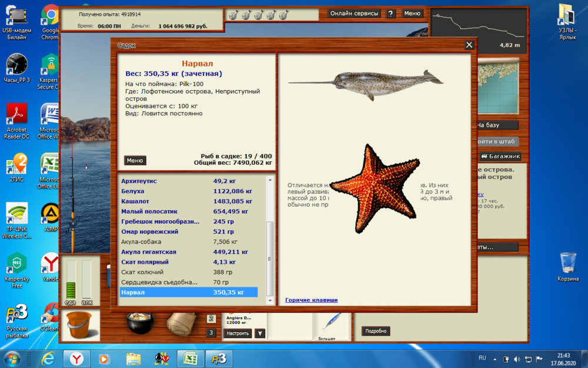Switch to tackle slot 2
This screenshot has width=588, height=368.
(211, 319)
